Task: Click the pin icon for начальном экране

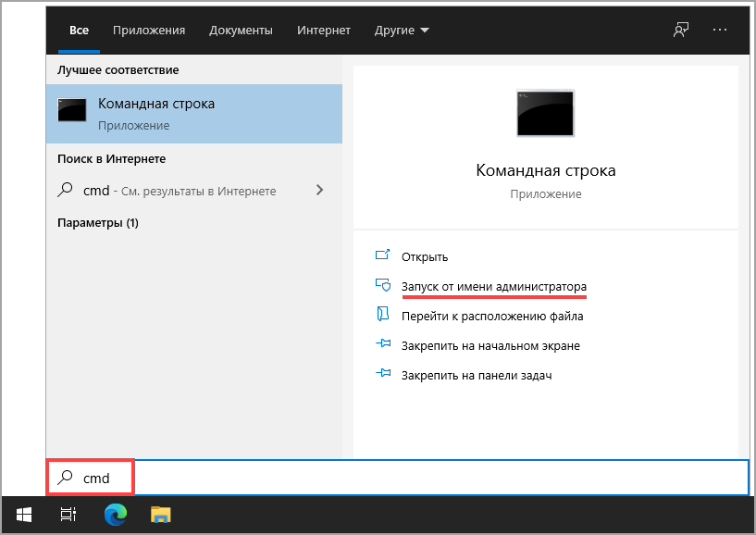Action: (x=383, y=343)
